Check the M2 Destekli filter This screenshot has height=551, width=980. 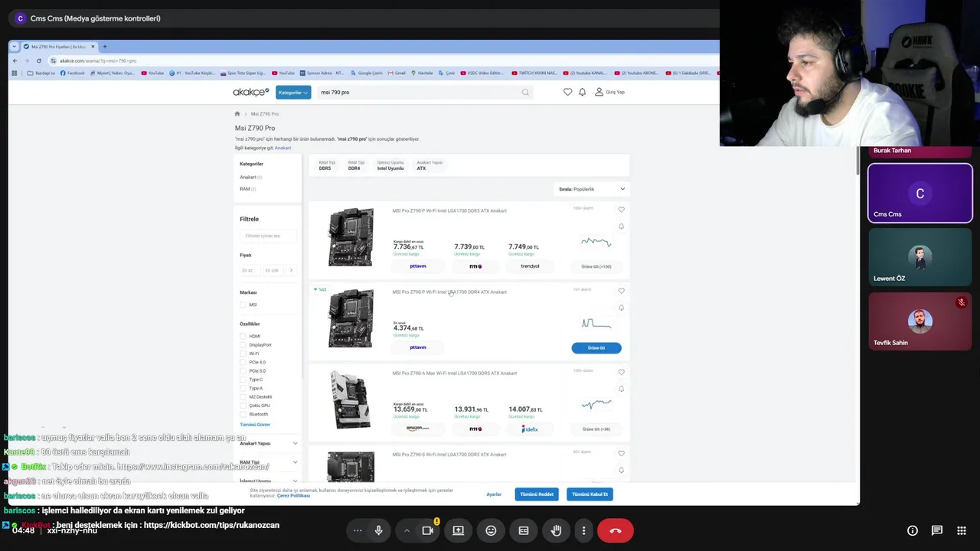click(243, 397)
